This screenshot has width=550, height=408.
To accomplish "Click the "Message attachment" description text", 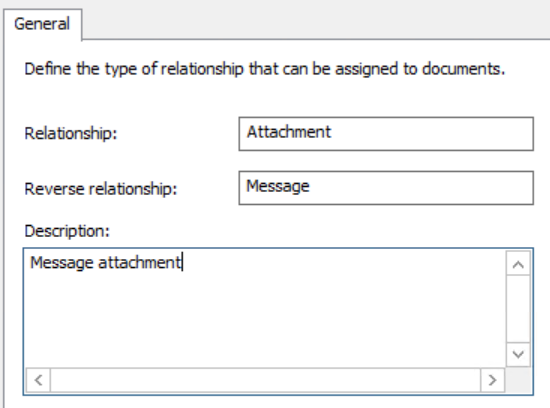I will [x=105, y=263].
